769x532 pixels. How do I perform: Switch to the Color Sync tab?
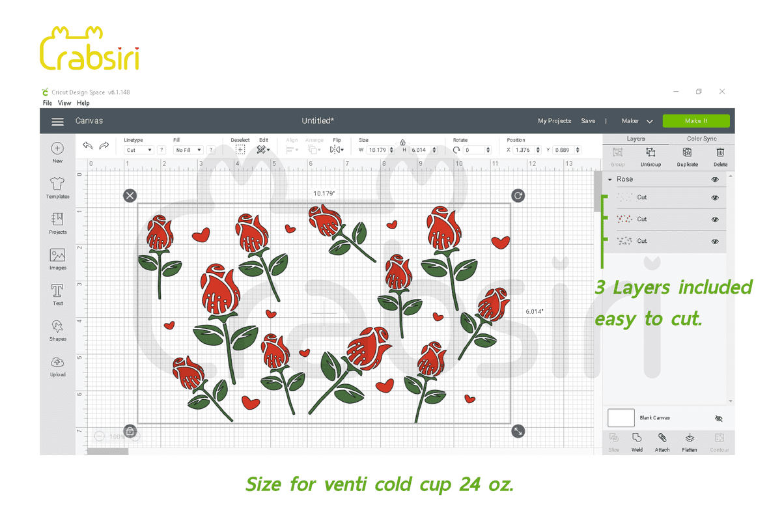click(x=701, y=139)
